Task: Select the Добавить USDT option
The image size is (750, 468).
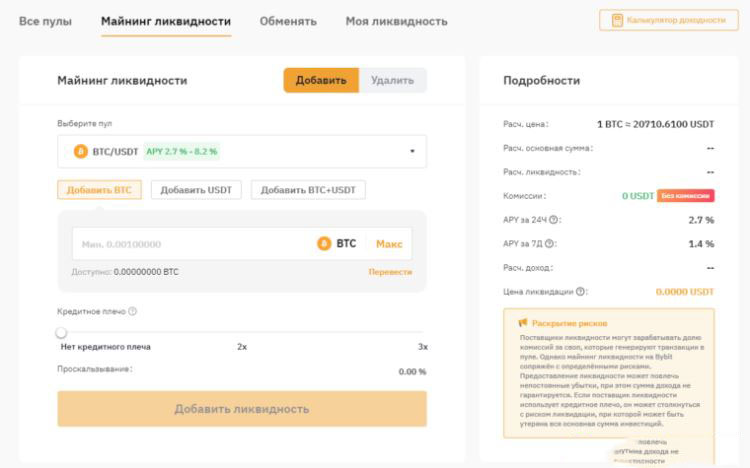Action: tap(196, 190)
